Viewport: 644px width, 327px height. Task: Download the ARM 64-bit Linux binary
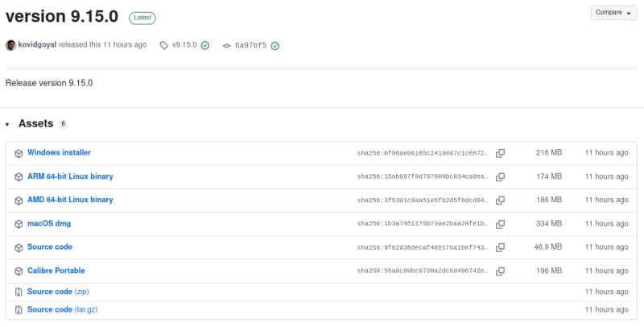pyautogui.click(x=70, y=176)
